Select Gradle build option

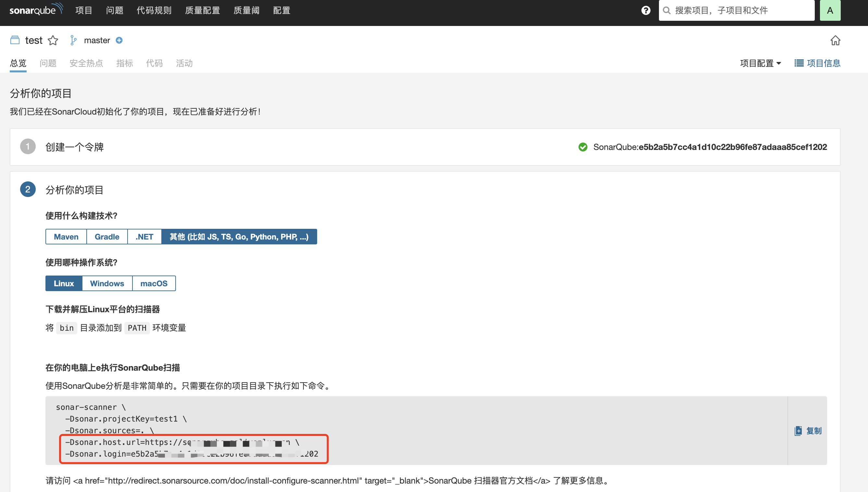point(107,237)
